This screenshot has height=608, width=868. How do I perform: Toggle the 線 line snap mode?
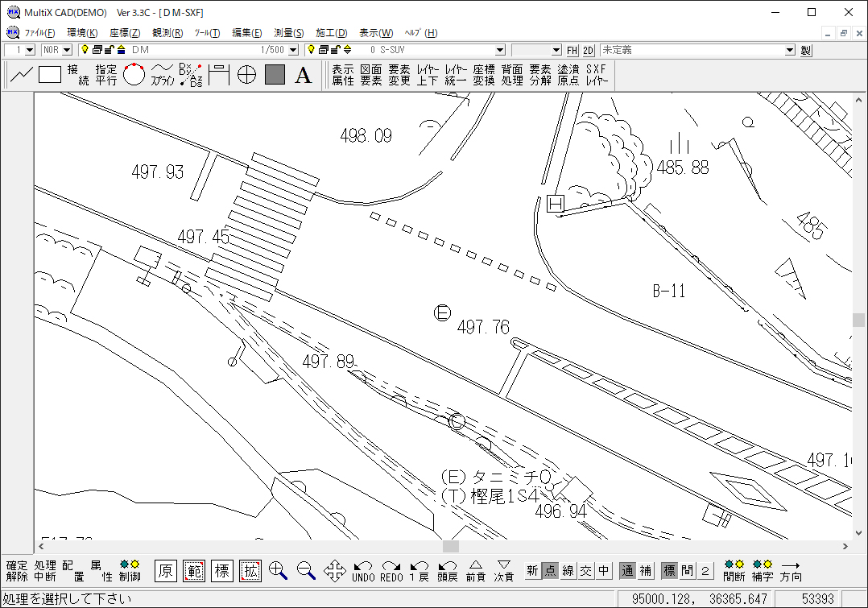[x=568, y=571]
